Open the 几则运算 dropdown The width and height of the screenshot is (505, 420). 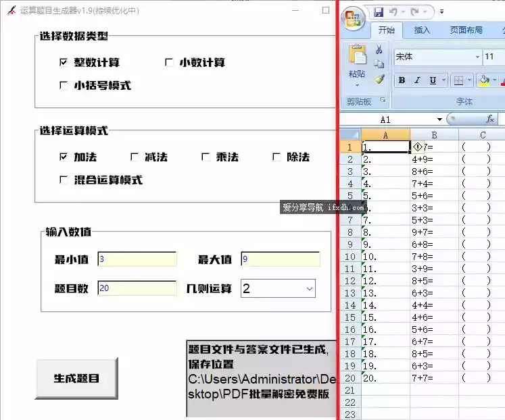click(x=278, y=288)
